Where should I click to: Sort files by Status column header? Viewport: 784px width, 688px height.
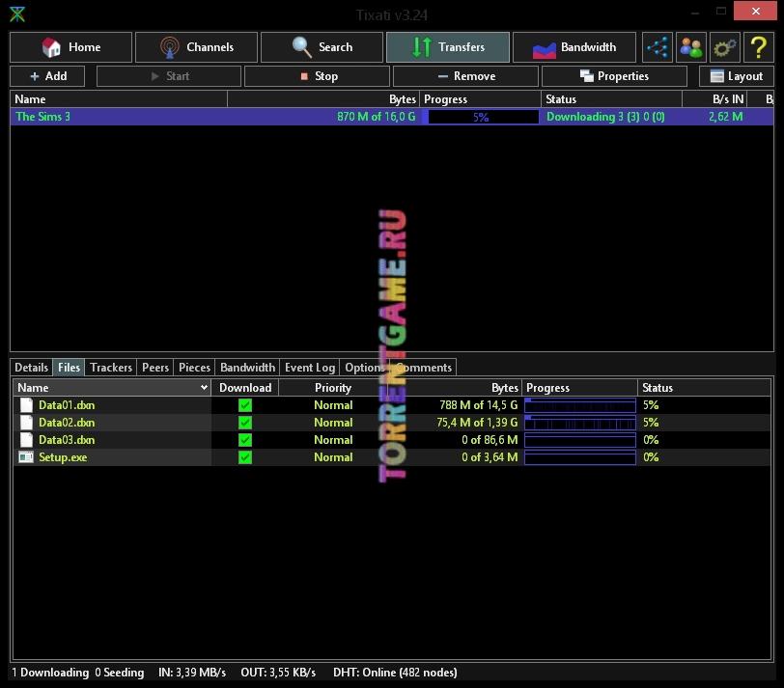click(705, 388)
